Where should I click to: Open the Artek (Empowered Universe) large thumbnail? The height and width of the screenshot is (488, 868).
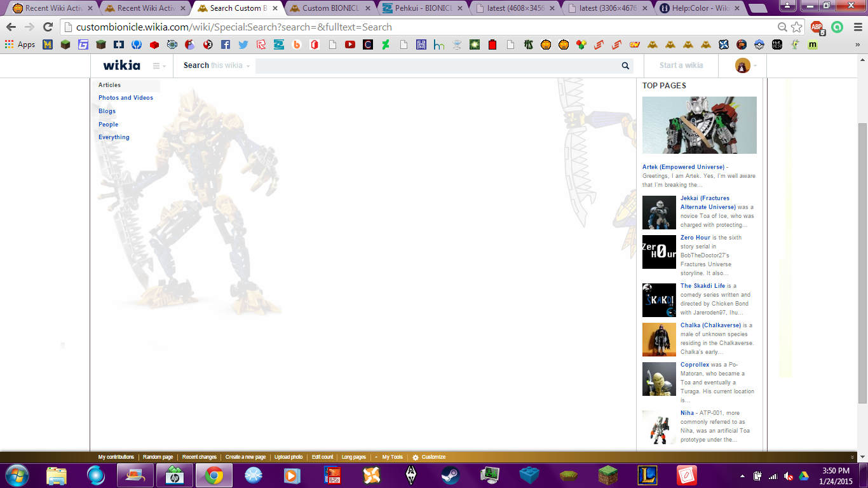700,125
